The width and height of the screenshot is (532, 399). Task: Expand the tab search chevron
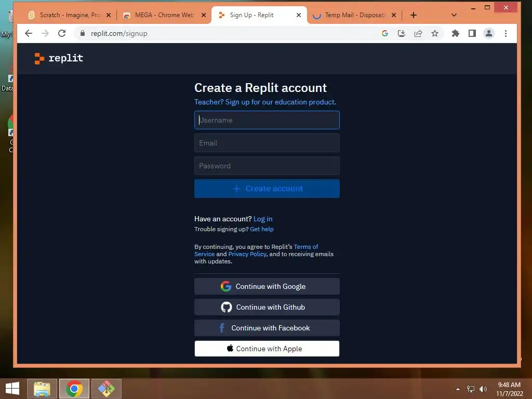454,15
